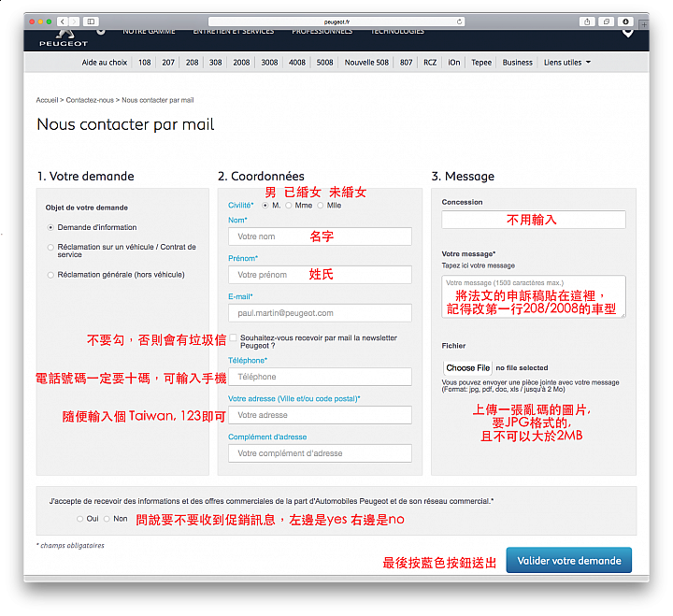The height and width of the screenshot is (616, 673).
Task: Click the Safari back arrow button
Action: pos(63,21)
